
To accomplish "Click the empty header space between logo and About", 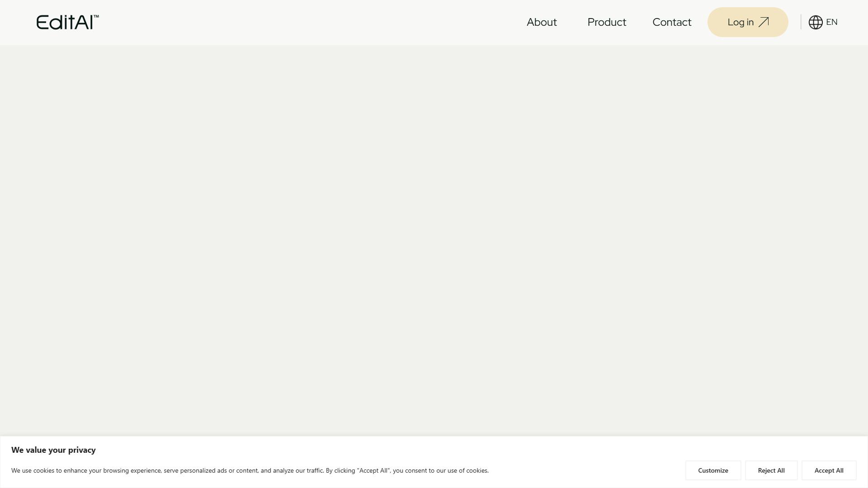I will (x=312, y=22).
